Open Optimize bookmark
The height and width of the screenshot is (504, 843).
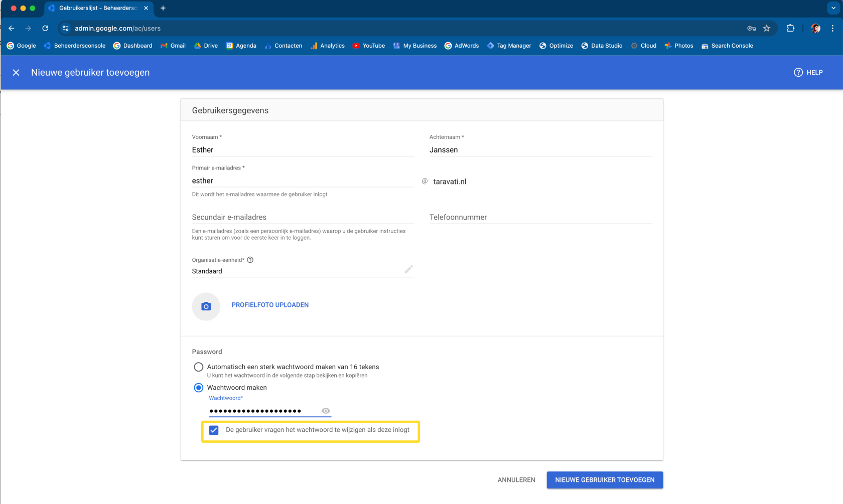point(556,46)
